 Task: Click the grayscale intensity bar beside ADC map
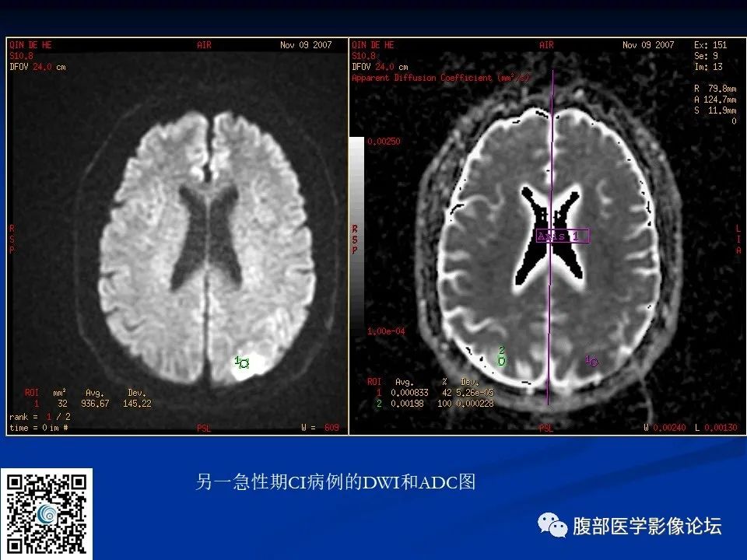(357, 233)
